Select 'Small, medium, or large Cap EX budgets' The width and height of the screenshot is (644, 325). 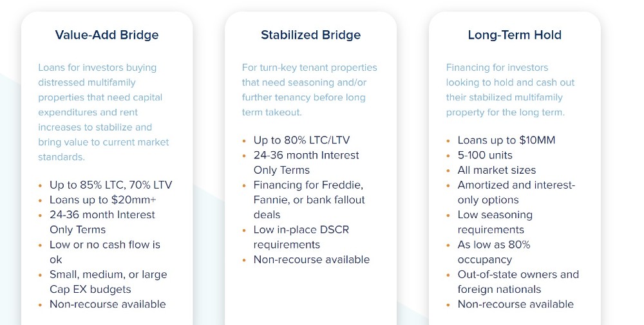click(108, 282)
